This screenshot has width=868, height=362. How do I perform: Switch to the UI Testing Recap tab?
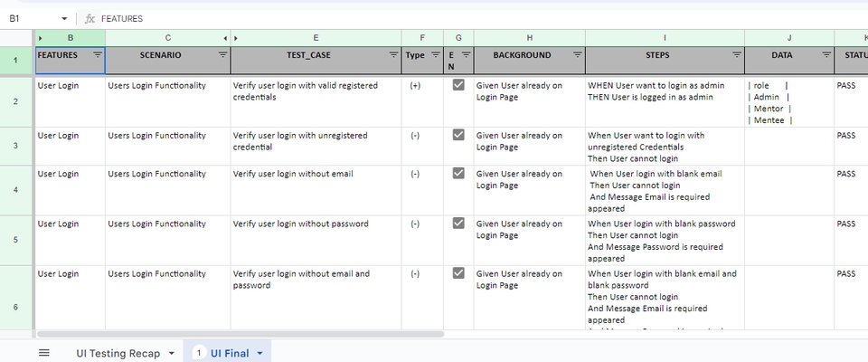click(118, 353)
